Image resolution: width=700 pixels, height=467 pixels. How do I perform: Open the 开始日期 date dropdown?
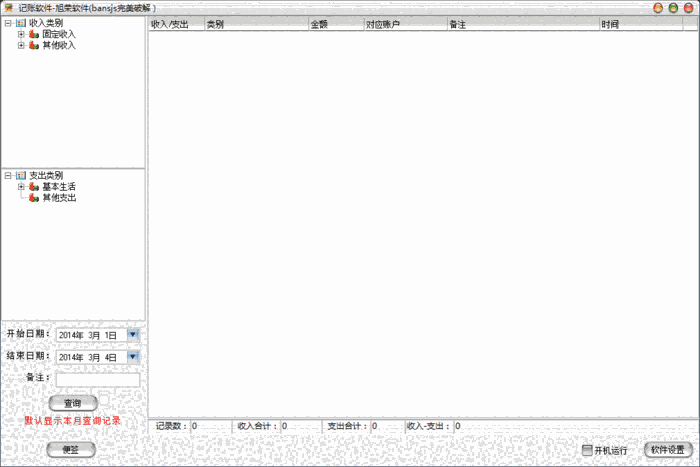[133, 334]
